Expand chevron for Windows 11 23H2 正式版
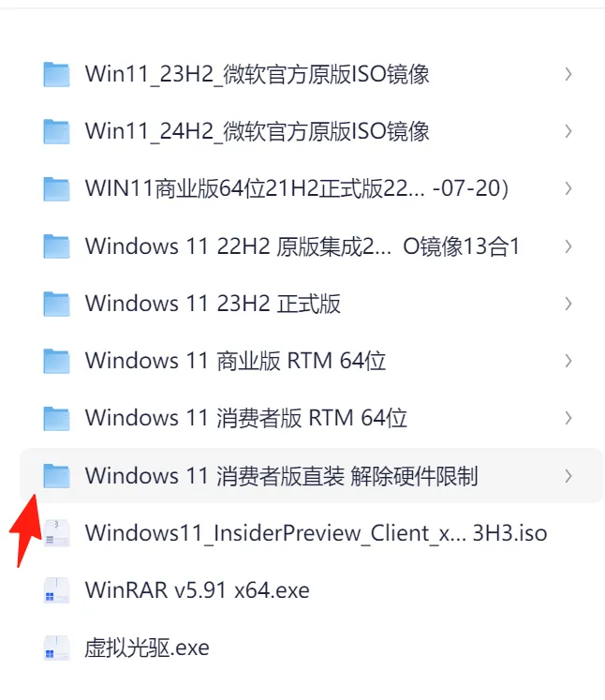Viewport: 605px width, 700px height. click(x=568, y=304)
